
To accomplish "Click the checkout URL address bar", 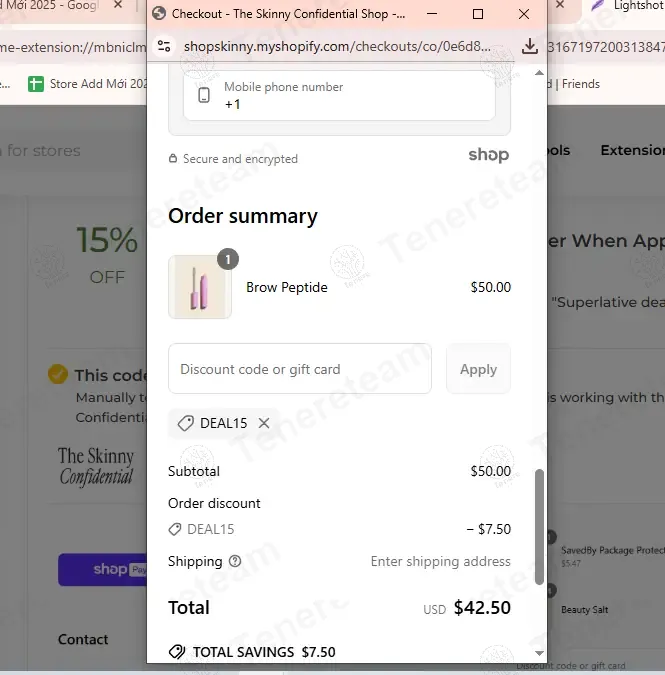I will coord(337,46).
